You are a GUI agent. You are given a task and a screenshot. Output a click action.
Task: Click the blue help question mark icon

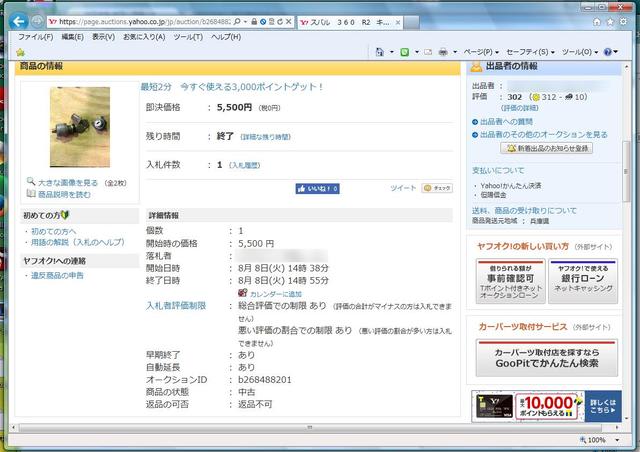tap(609, 52)
